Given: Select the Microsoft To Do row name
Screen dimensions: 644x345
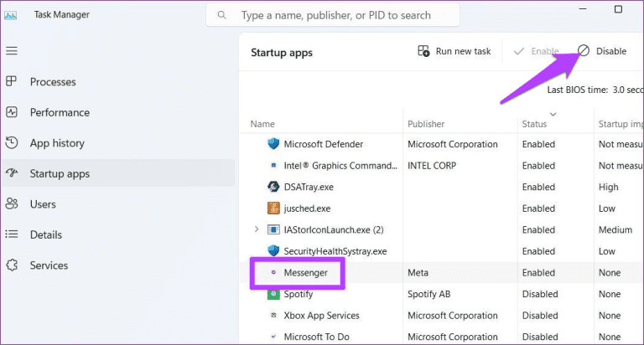Looking at the screenshot, I should pos(316,337).
